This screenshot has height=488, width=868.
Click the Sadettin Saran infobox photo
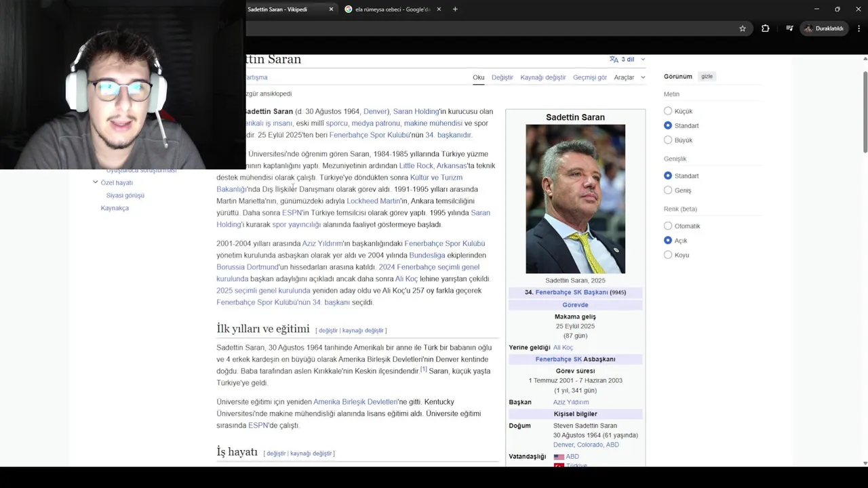pos(575,199)
